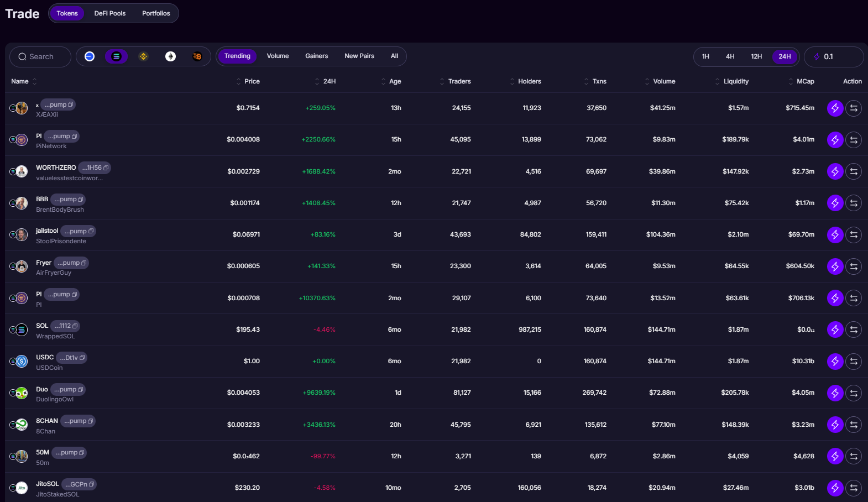Open swap for the PiNetwork row
The image size is (868, 502).
(854, 140)
